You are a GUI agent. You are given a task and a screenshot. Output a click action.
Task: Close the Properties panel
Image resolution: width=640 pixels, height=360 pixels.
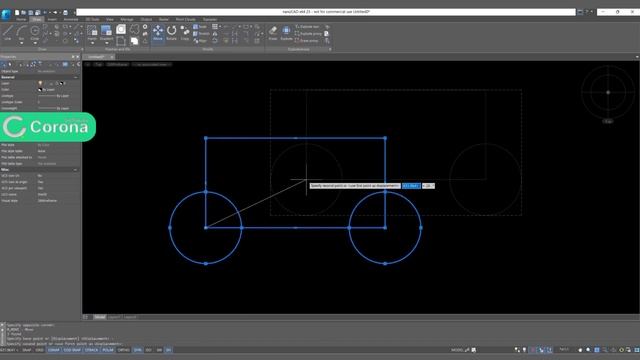pyautogui.click(x=78, y=57)
